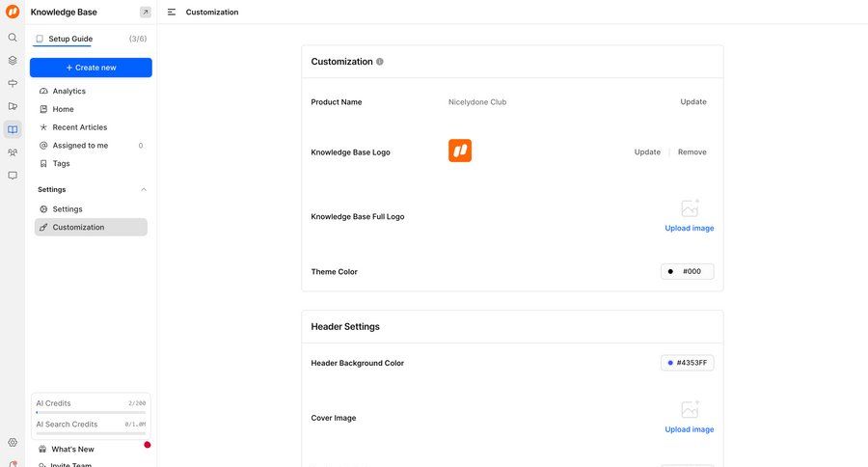Click the Knowledge Base Full Logo label
The width and height of the screenshot is (868, 467).
(358, 216)
